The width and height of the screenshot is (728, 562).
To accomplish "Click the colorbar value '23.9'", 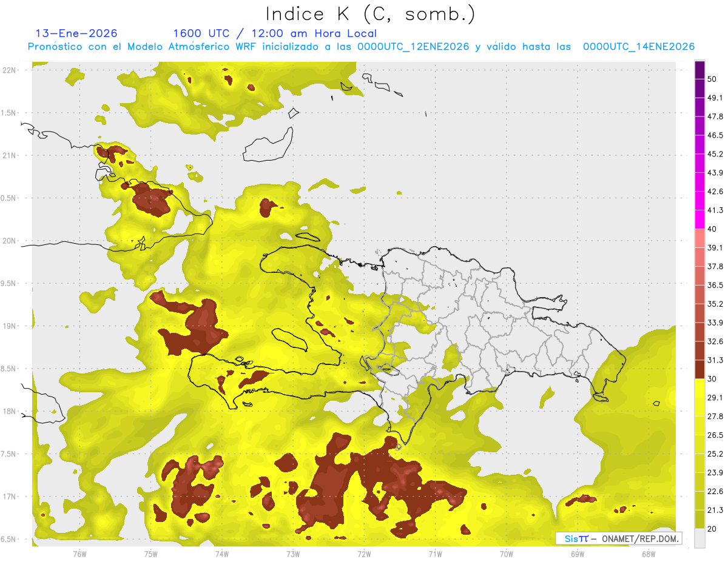I will coord(715,473).
